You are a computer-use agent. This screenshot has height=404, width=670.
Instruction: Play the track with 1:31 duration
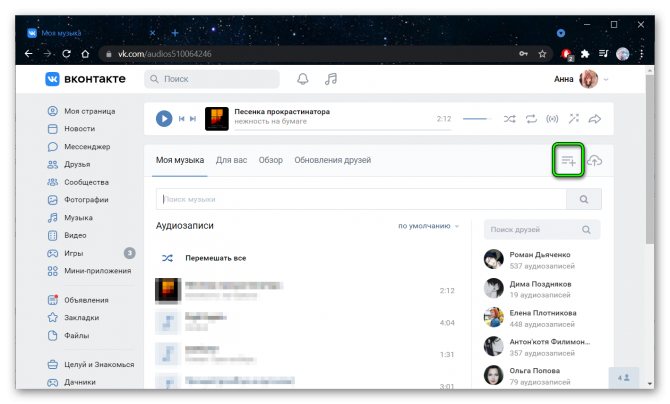coord(168,354)
